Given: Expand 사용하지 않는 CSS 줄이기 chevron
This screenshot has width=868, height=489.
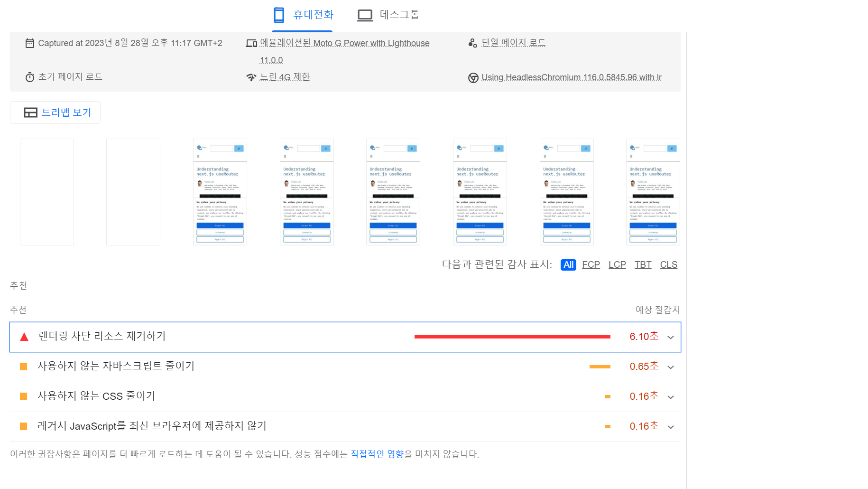Looking at the screenshot, I should tap(671, 397).
